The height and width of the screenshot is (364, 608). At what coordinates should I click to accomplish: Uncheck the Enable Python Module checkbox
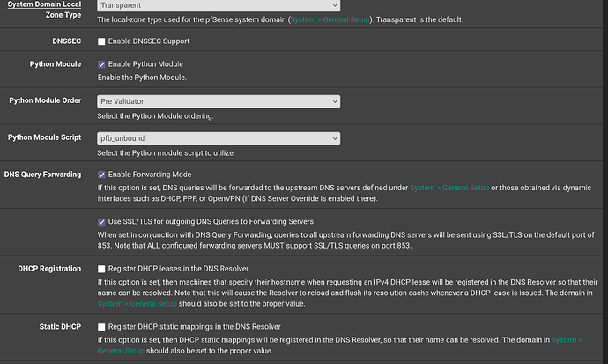[102, 64]
